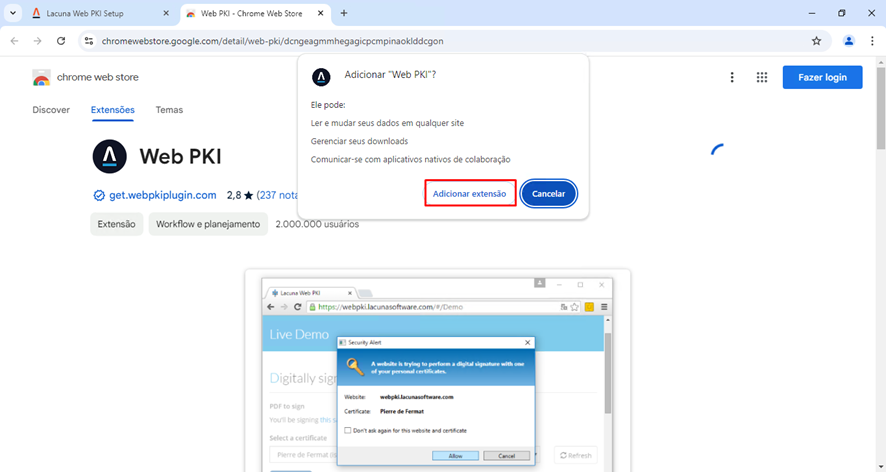Reload the page with refresh icon
886x472 pixels.
61,41
